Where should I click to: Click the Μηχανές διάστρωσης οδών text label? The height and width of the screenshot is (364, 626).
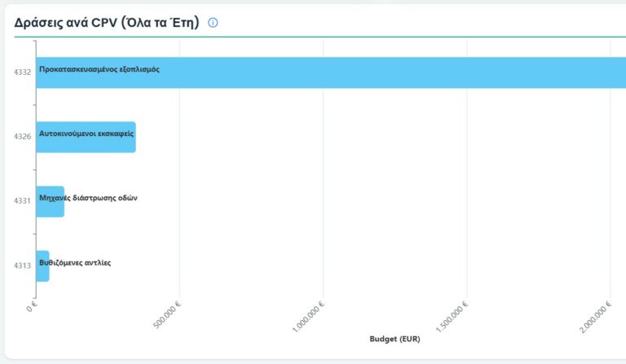pos(88,198)
